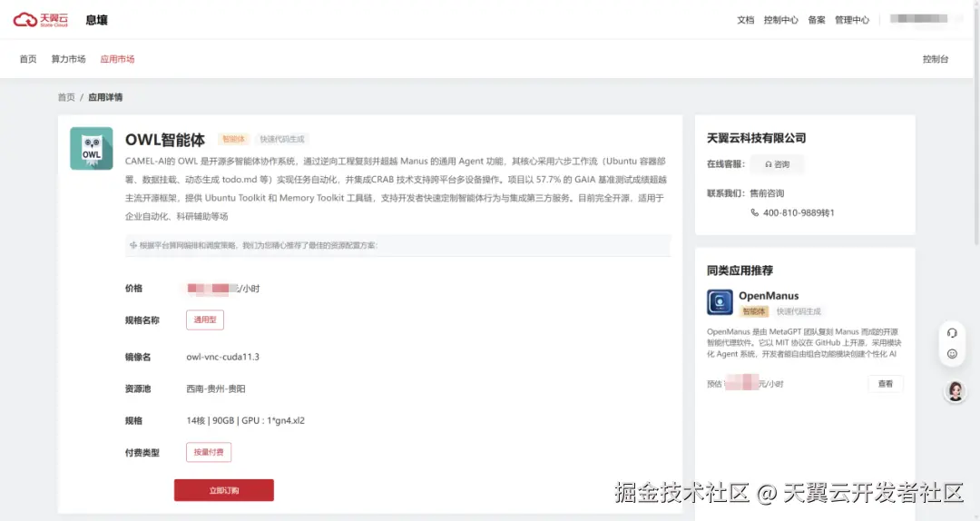
Task: Click the 快速代码生成 tag next to OWL智能体
Action: pos(282,139)
